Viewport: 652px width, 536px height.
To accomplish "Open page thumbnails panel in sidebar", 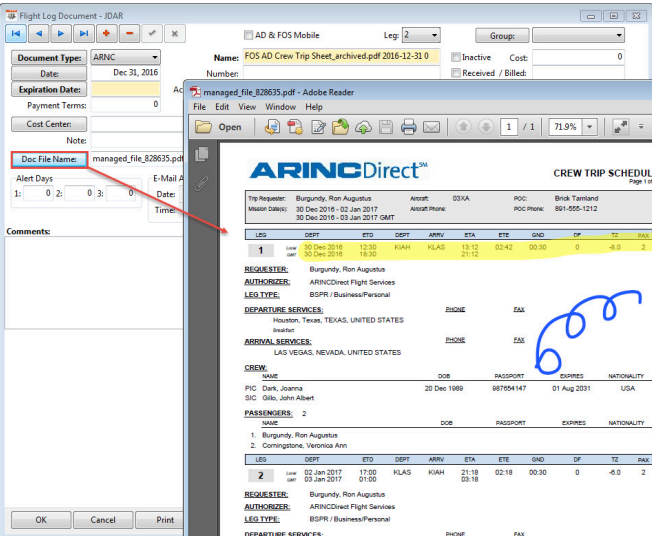I will point(202,154).
